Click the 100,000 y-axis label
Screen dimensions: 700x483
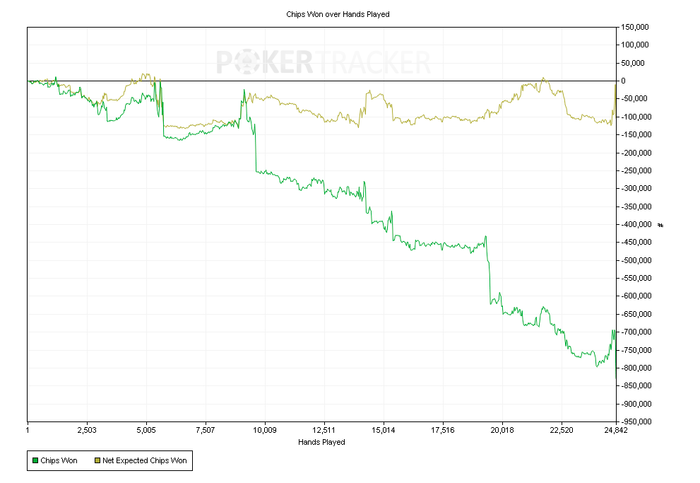pyautogui.click(x=635, y=45)
